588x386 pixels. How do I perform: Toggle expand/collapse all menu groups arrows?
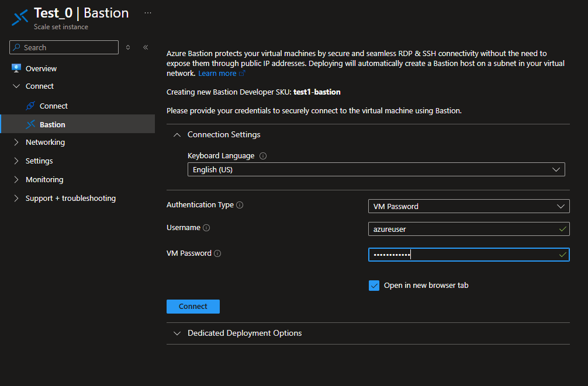[128, 47]
